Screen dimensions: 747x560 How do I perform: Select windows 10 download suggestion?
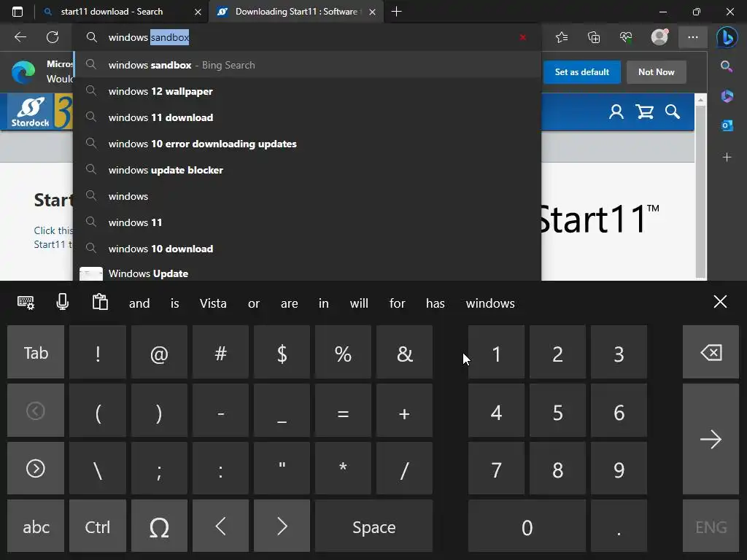click(x=307, y=248)
